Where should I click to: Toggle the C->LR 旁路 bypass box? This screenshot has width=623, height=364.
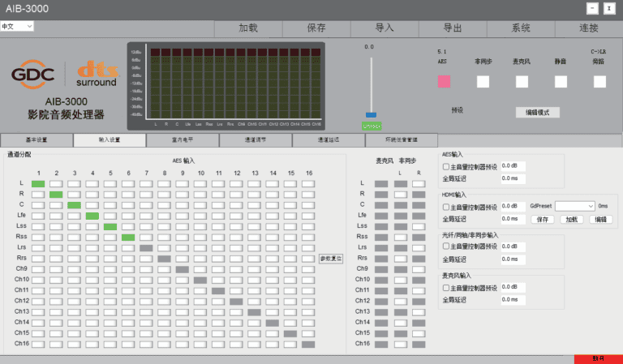click(599, 81)
